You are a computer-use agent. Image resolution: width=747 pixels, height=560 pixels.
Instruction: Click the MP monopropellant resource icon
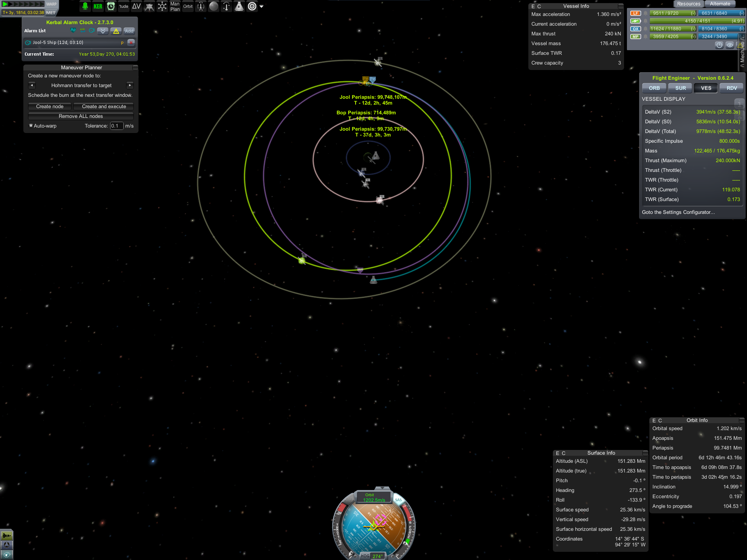(x=635, y=37)
